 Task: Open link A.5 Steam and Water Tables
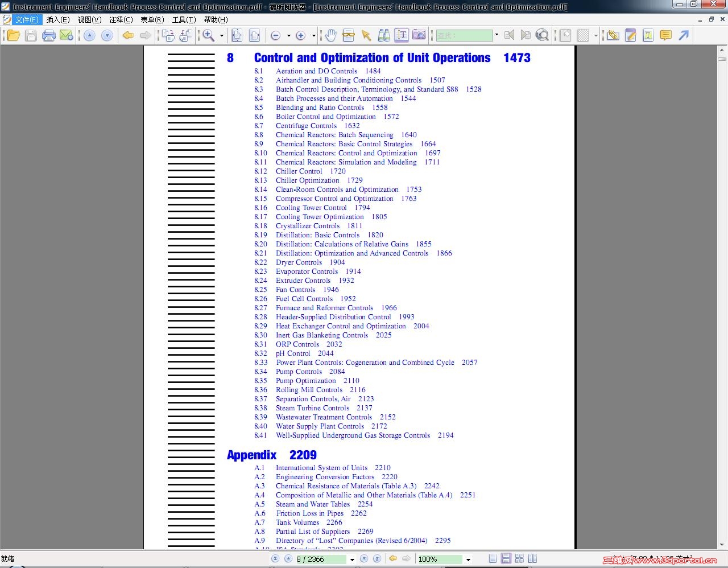[313, 504]
